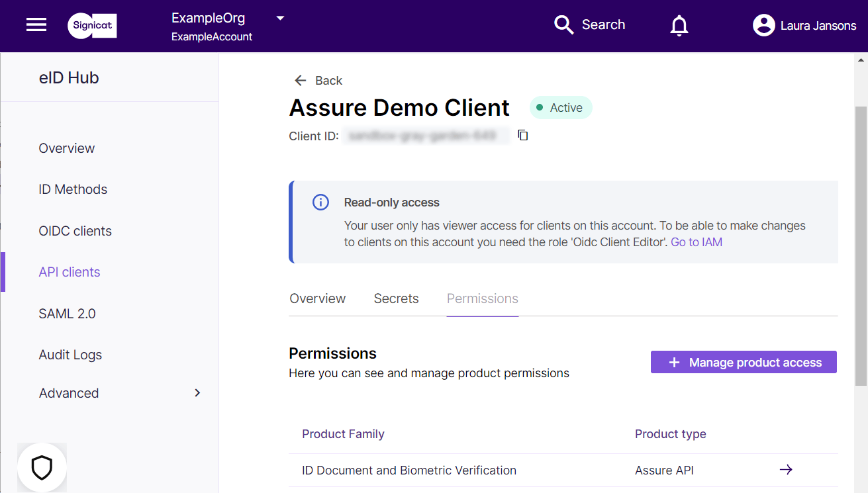Click the Signicat logo

tap(92, 25)
